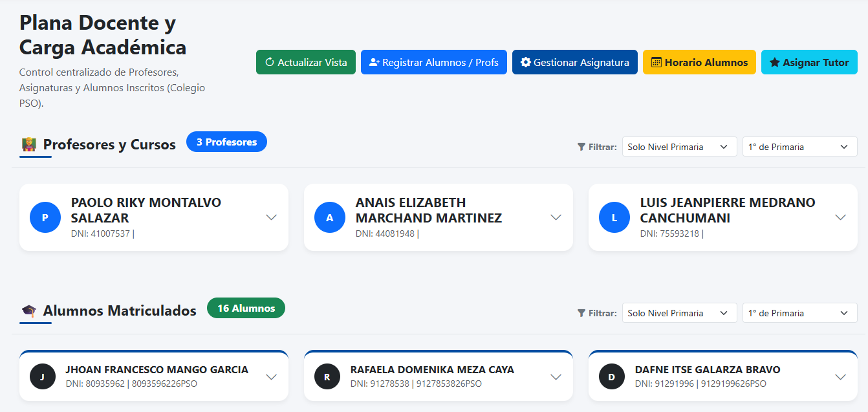868x412 pixels.
Task: Open the students Solo Nivel Primaria filter dropdown
Action: (x=680, y=313)
